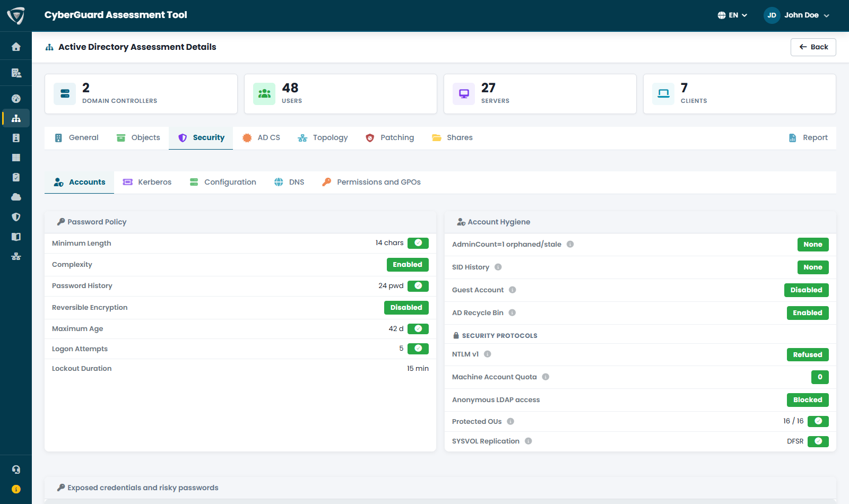Open the AD CS tab
The image size is (849, 504).
click(x=261, y=138)
